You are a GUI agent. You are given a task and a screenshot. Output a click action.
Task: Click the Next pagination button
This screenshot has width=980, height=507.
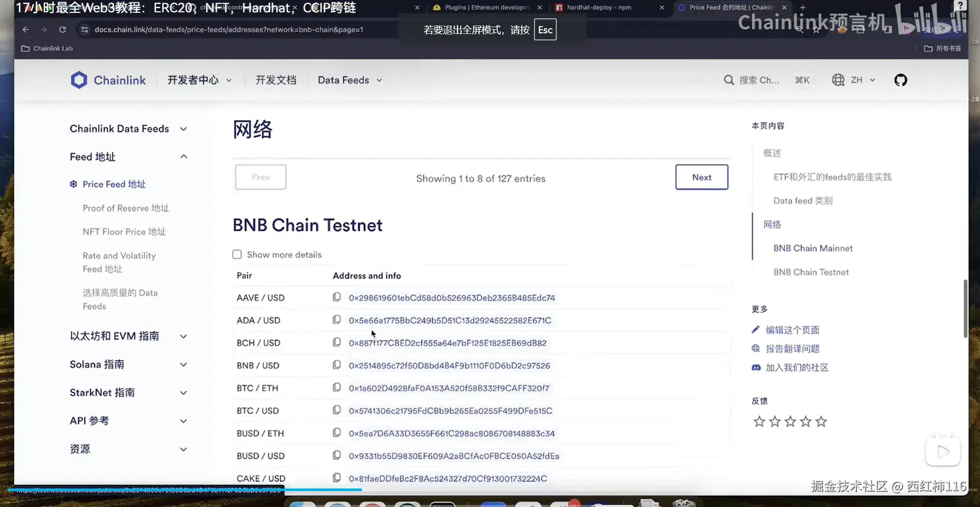point(701,177)
